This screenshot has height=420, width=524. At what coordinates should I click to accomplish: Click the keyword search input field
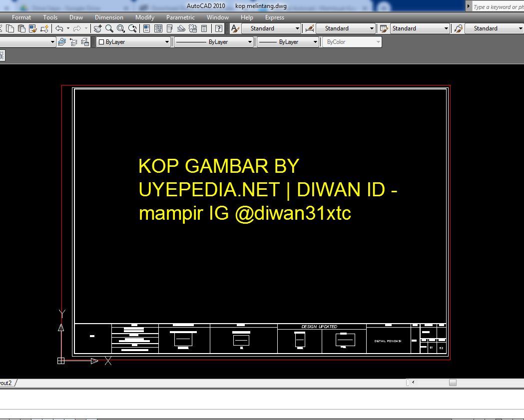point(498,6)
